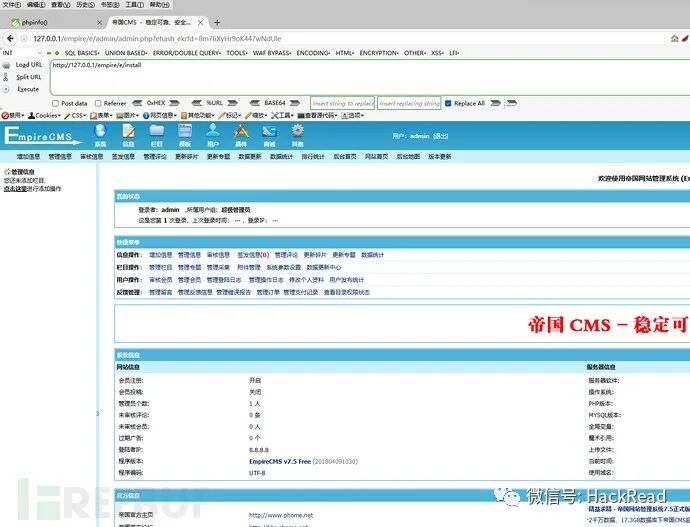Click the browser back arrow button
The width and height of the screenshot is (690, 527).
(10, 38)
